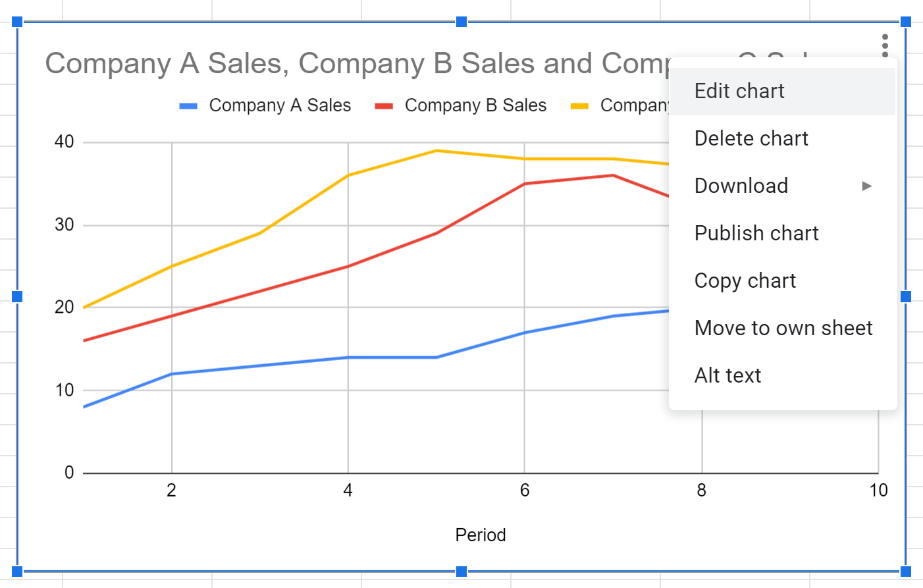Expand the Download submenu arrow
This screenshot has width=923, height=588.
pos(867,186)
